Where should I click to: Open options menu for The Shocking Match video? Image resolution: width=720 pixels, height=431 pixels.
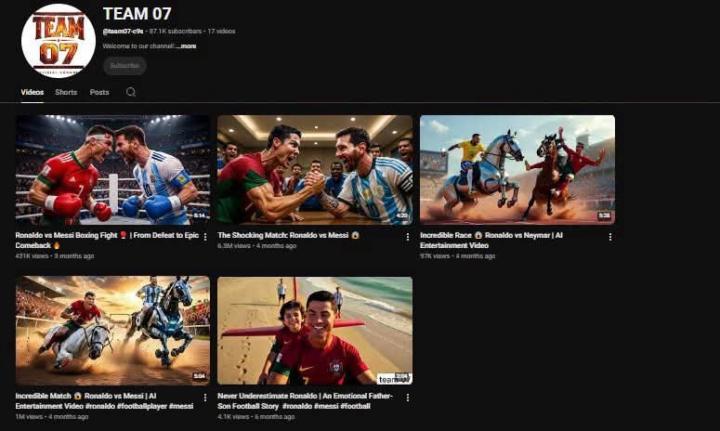click(407, 237)
